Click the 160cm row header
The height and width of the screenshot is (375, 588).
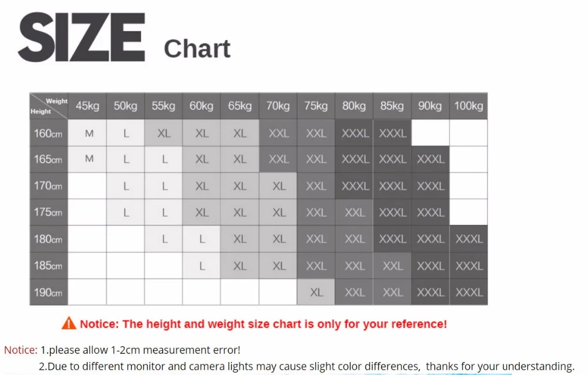click(x=49, y=133)
